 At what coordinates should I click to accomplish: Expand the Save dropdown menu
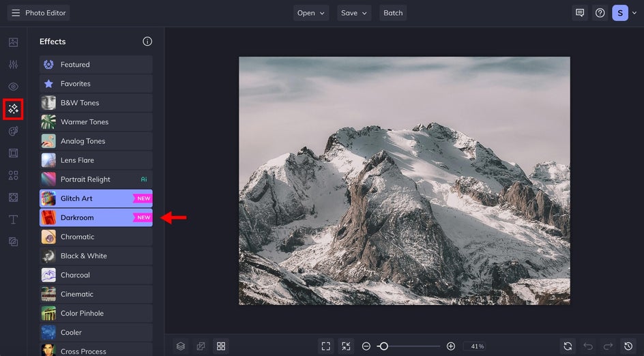pos(355,13)
